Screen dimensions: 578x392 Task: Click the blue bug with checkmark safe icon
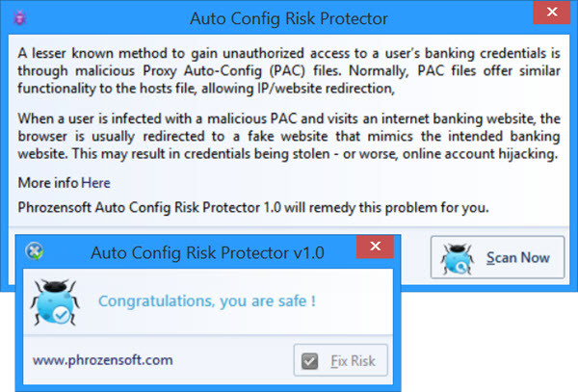(55, 302)
